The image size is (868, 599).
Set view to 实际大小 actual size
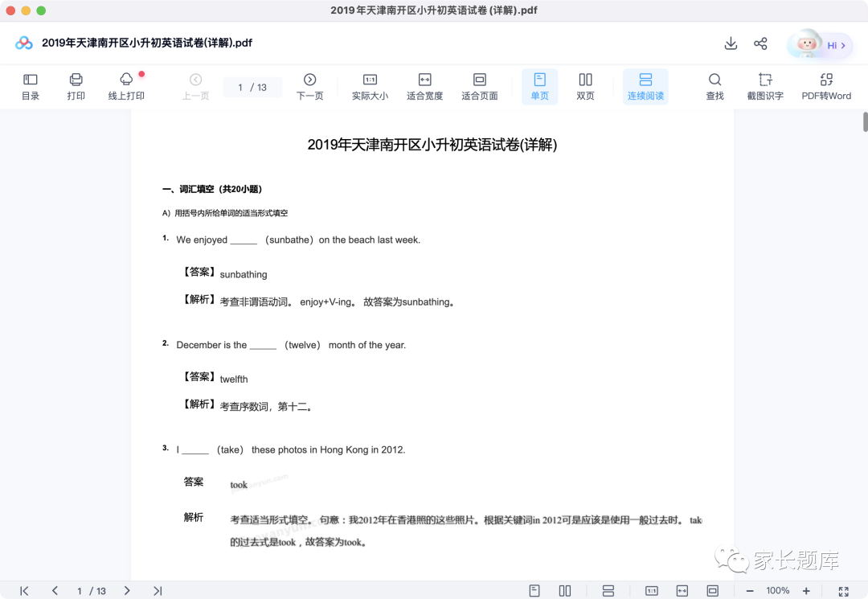370,87
